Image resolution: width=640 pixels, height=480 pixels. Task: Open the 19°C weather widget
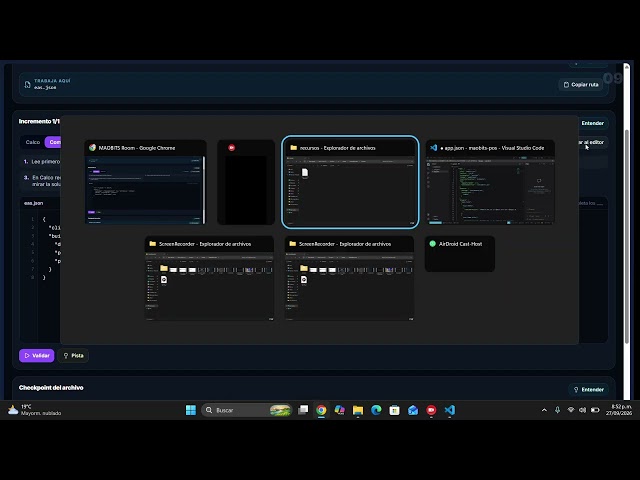pyautogui.click(x=34, y=410)
